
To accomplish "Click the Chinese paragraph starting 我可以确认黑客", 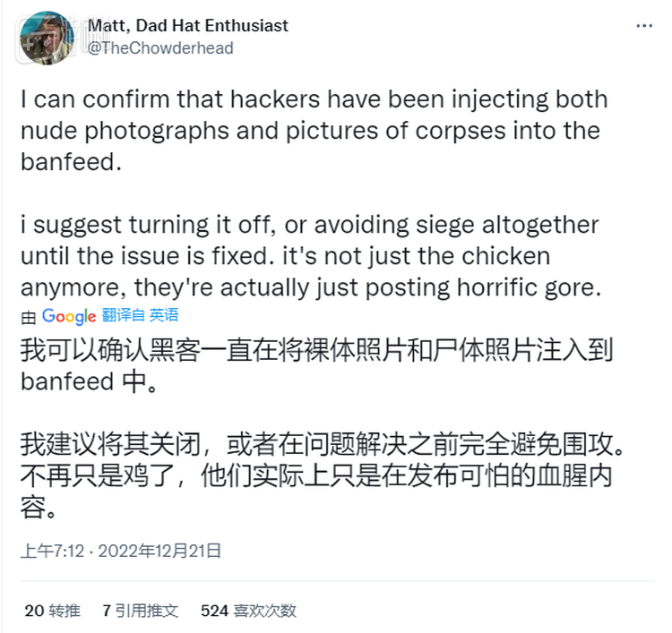I will tap(314, 365).
